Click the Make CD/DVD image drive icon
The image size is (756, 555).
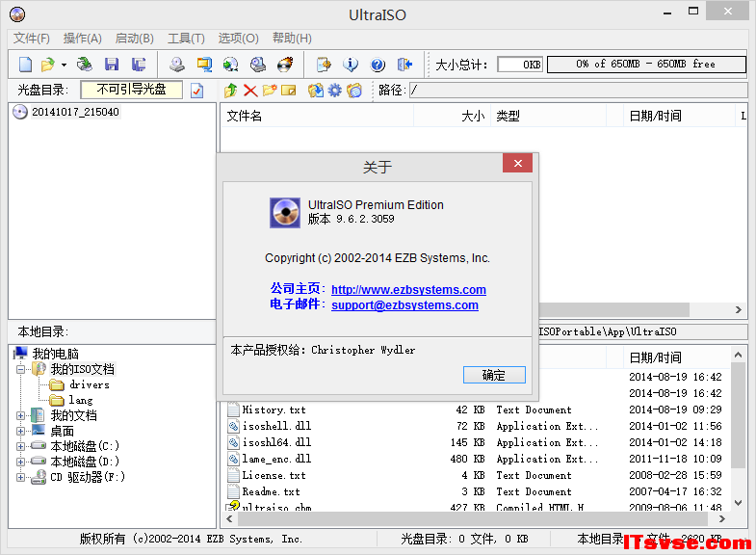(177, 65)
